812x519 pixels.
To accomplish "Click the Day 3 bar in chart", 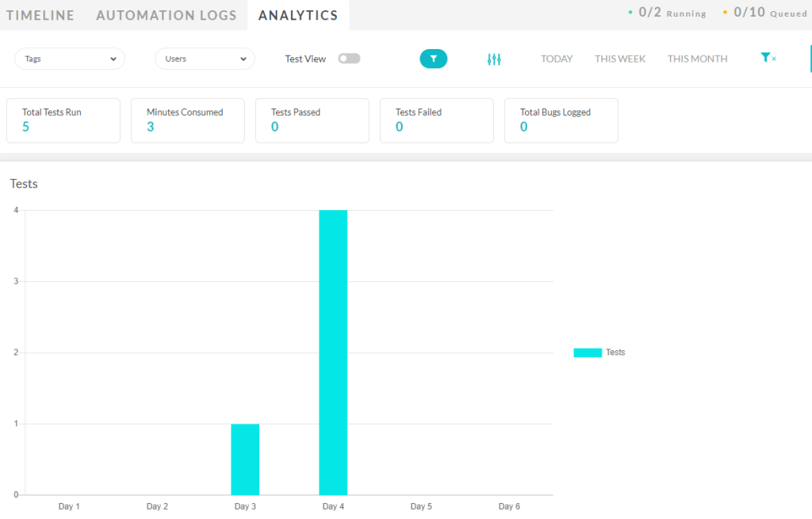I will click(245, 459).
